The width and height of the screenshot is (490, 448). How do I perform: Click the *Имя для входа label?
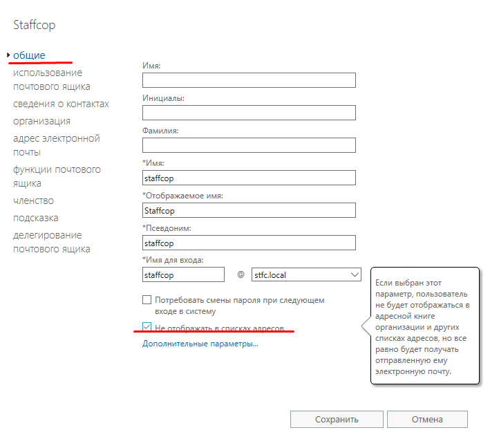[x=173, y=260]
